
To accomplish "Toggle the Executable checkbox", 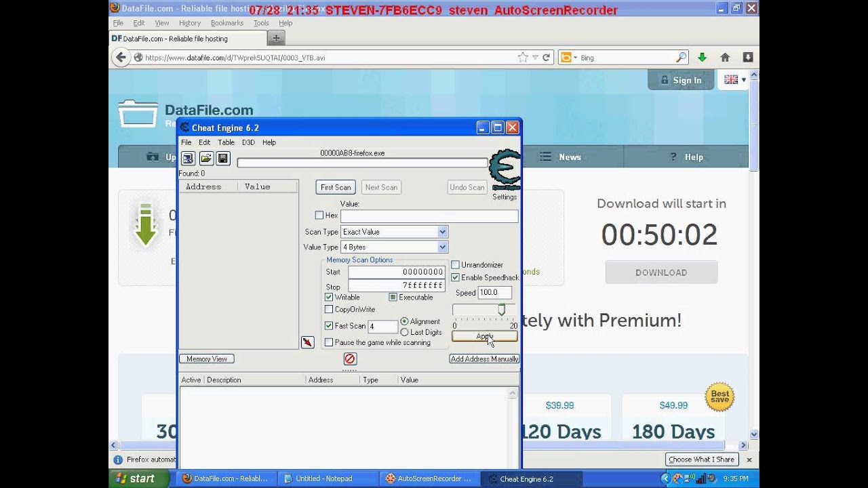I will [393, 298].
